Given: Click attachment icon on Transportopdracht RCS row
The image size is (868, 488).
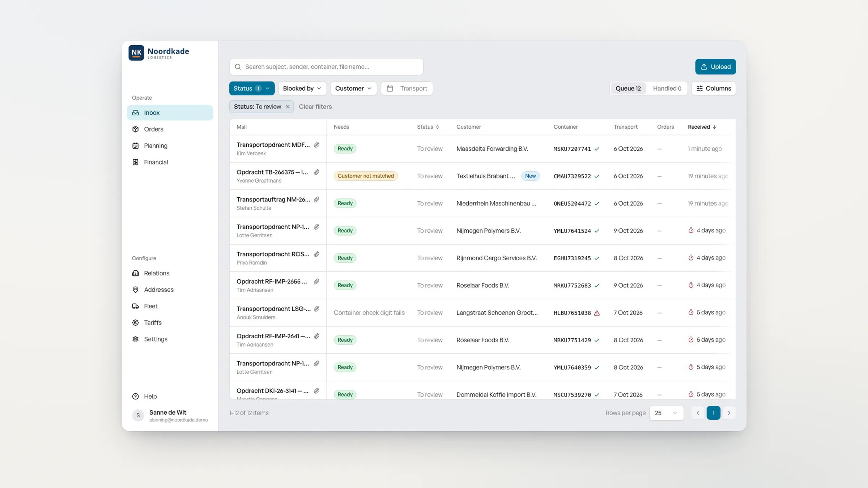Looking at the screenshot, I should (x=316, y=254).
